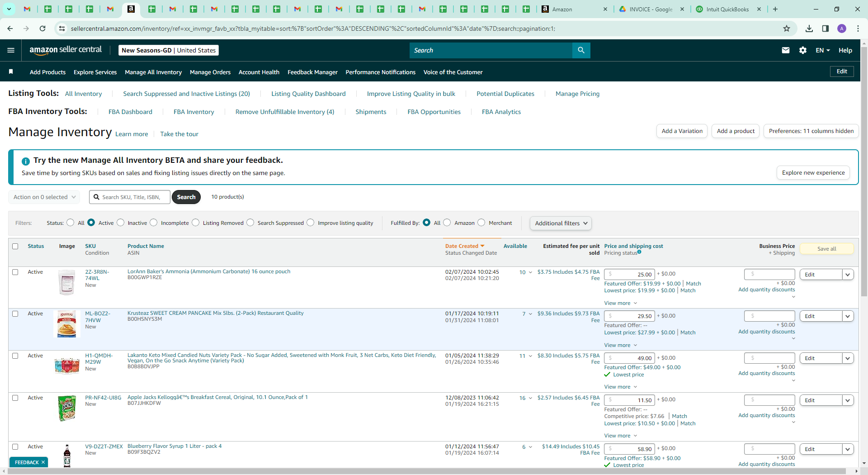
Task: View site information icon in address bar
Action: click(x=62, y=28)
